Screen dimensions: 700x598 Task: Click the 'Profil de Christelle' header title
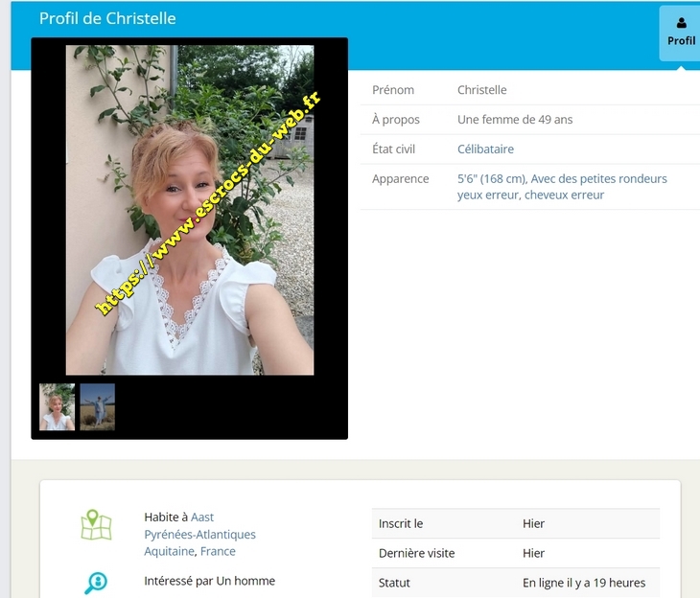click(x=107, y=19)
